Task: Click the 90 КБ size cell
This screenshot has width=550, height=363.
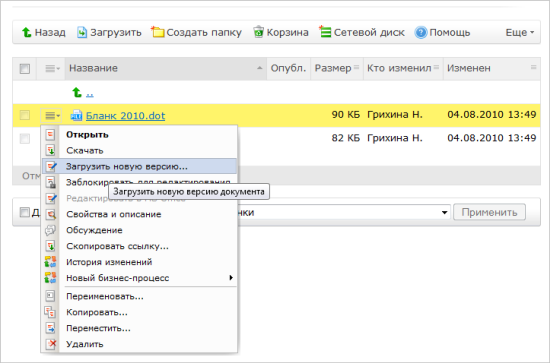Action: (346, 114)
